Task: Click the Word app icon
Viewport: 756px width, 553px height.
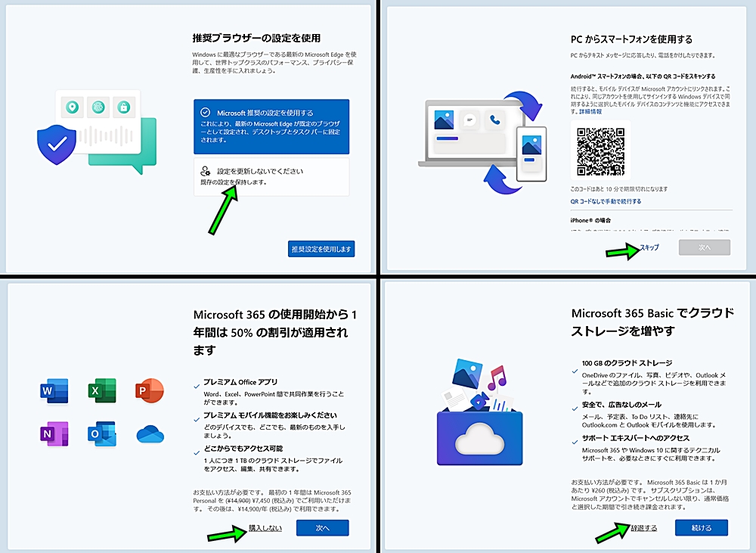Action: click(54, 391)
